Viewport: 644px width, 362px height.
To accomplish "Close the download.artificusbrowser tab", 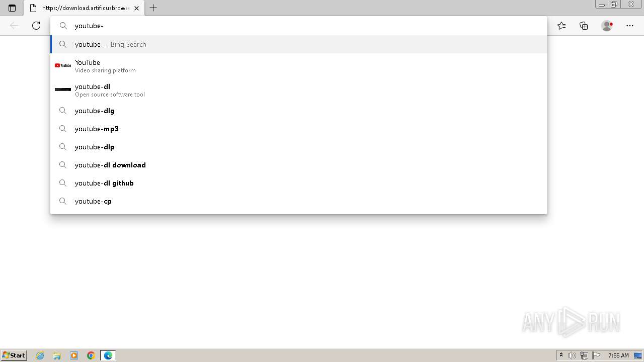I will tap(136, 8).
